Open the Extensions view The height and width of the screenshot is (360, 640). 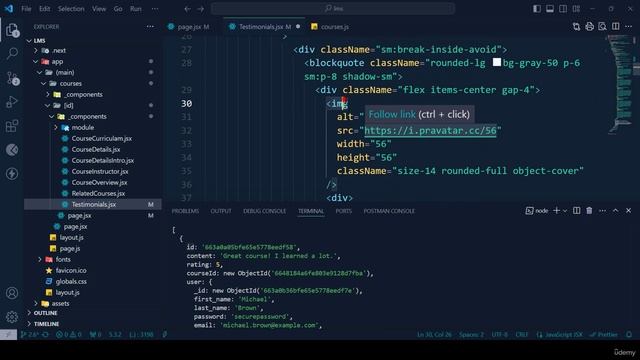pyautogui.click(x=12, y=126)
